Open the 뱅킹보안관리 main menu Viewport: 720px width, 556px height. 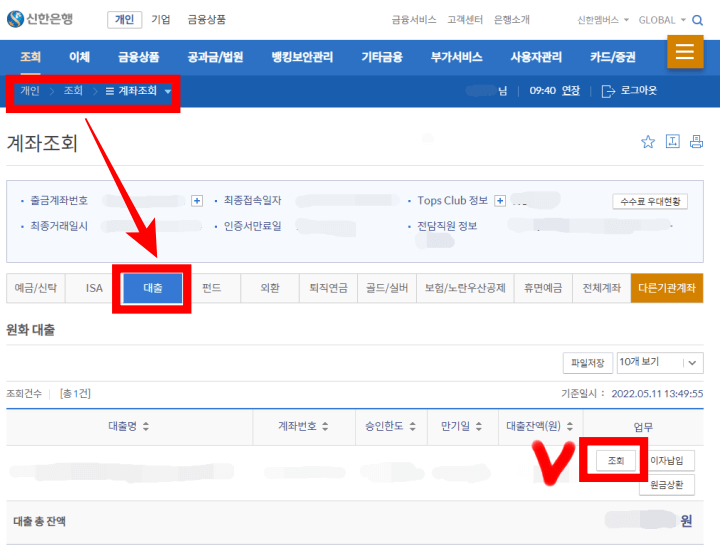click(302, 57)
